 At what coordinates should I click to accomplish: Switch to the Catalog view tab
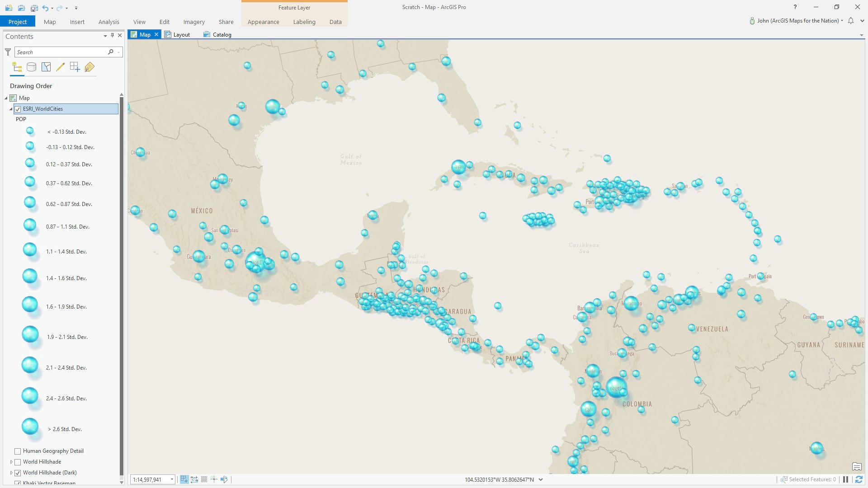click(217, 34)
